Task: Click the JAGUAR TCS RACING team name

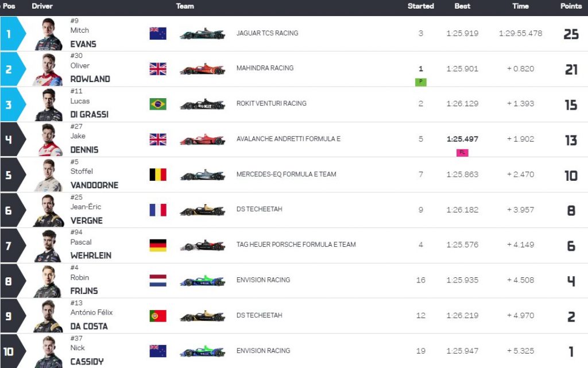Action: coord(268,33)
